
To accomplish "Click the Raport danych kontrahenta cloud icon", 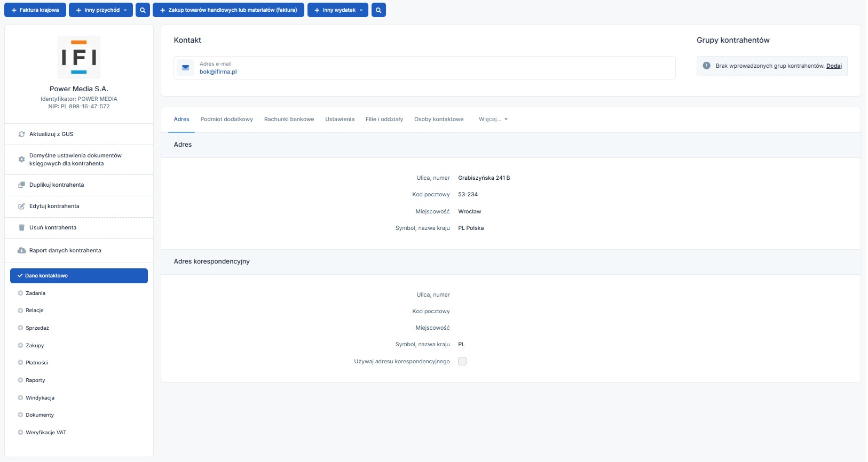I will pyautogui.click(x=22, y=251).
